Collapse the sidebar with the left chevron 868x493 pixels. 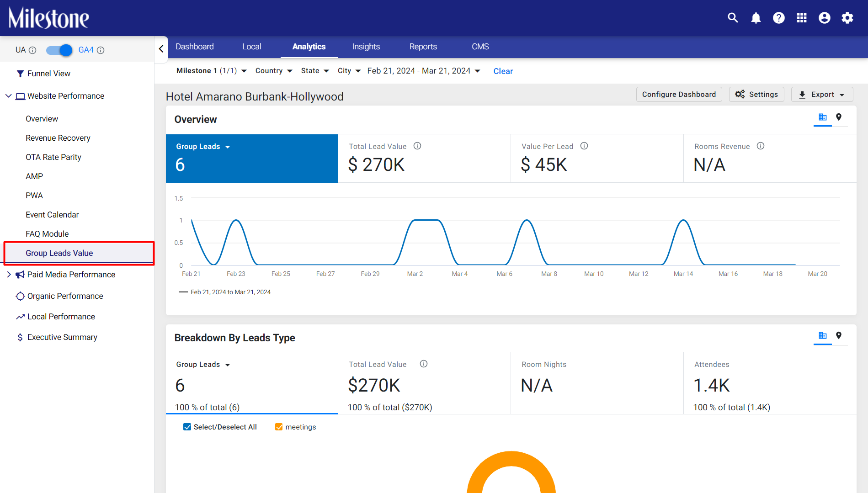[161, 48]
